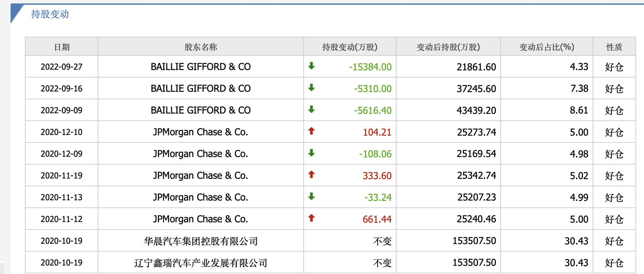This screenshot has width=644, height=274.
Task: Click the 变动后占比(%) column header
Action: pyautogui.click(x=547, y=47)
